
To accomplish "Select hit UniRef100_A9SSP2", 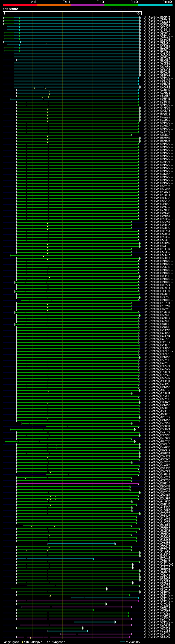I will [157, 81].
